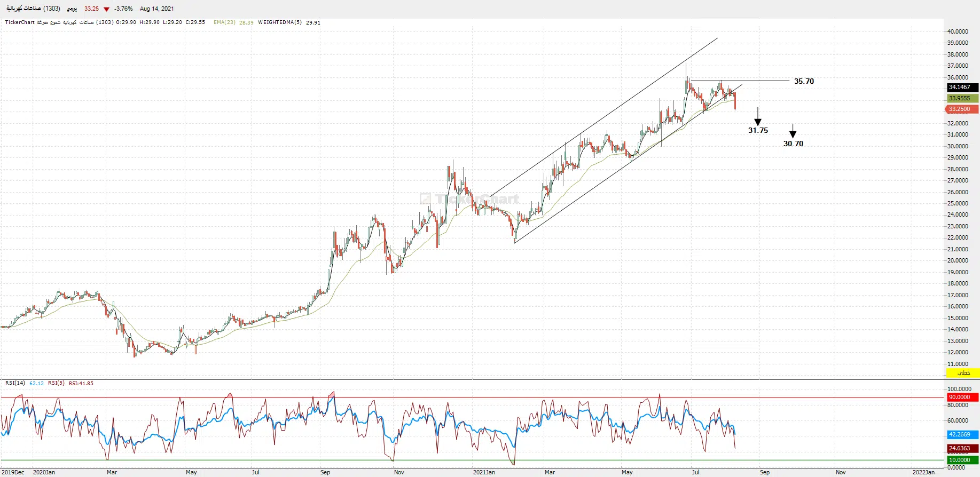Click the Aug 14, 2021 date text

(156, 9)
